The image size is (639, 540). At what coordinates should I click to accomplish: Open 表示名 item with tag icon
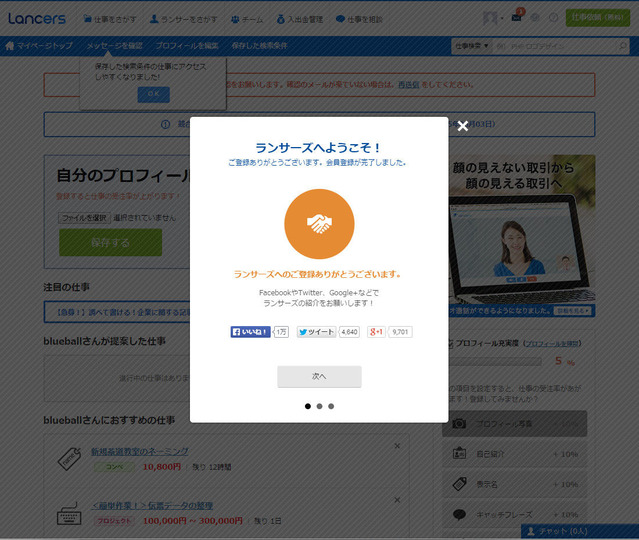(515, 484)
